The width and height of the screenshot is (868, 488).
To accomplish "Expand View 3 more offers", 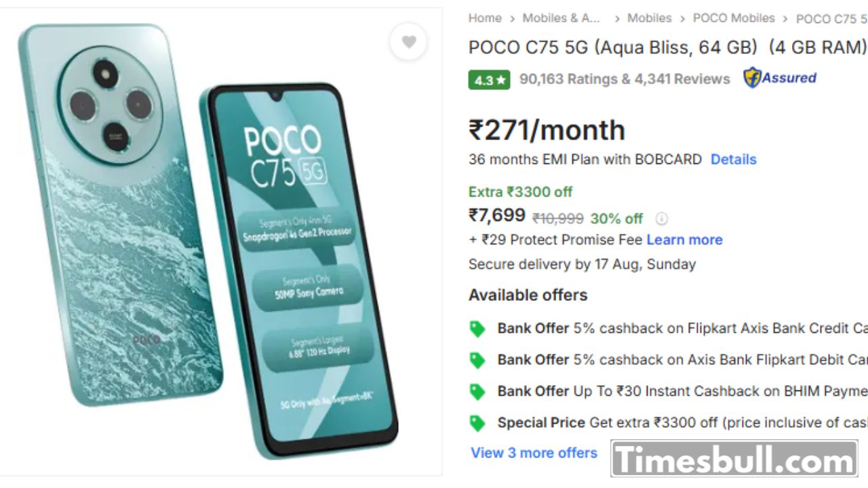I will [x=534, y=453].
